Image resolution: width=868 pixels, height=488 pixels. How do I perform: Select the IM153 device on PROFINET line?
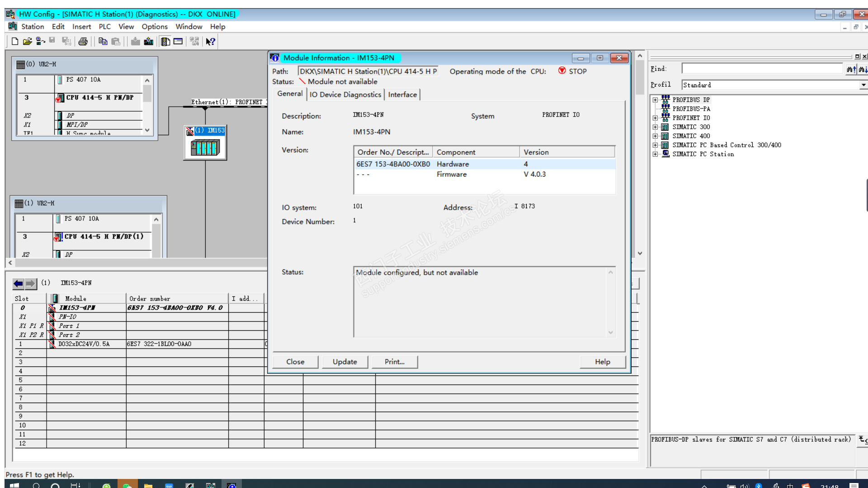pos(205,143)
